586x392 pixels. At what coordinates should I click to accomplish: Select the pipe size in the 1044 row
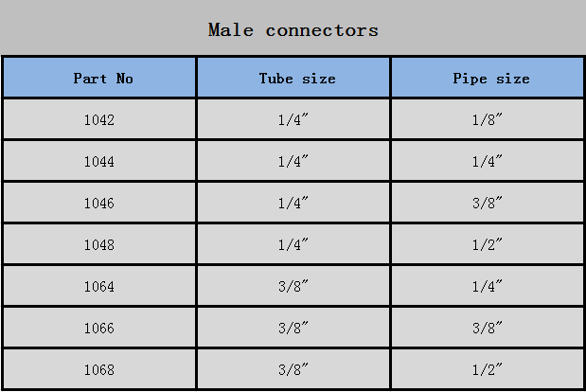(487, 162)
